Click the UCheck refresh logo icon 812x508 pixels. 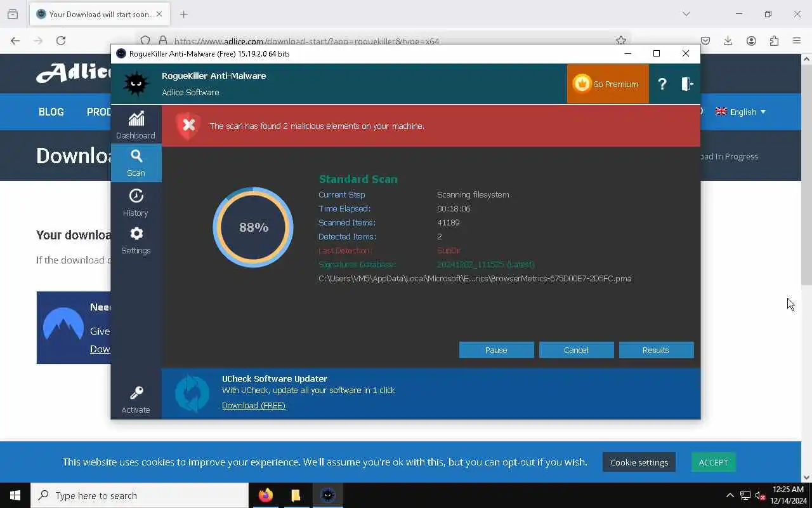point(192,393)
